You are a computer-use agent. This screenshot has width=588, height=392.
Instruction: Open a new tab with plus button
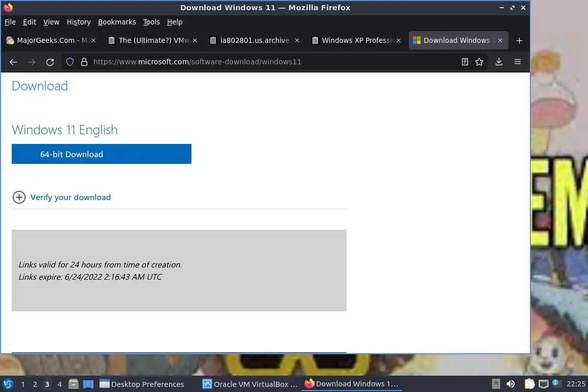pos(519,40)
